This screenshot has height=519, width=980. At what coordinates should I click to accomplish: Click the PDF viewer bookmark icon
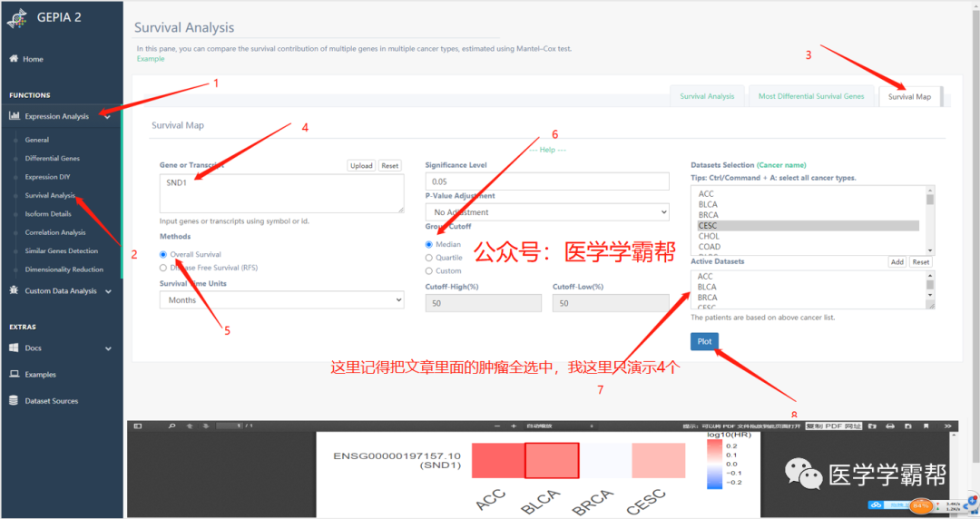[x=926, y=426]
